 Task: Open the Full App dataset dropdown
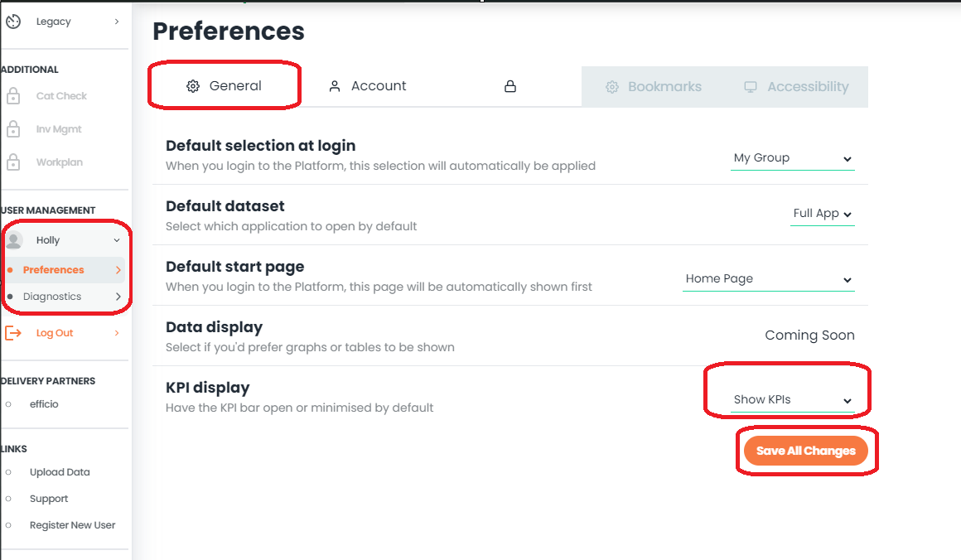click(823, 214)
